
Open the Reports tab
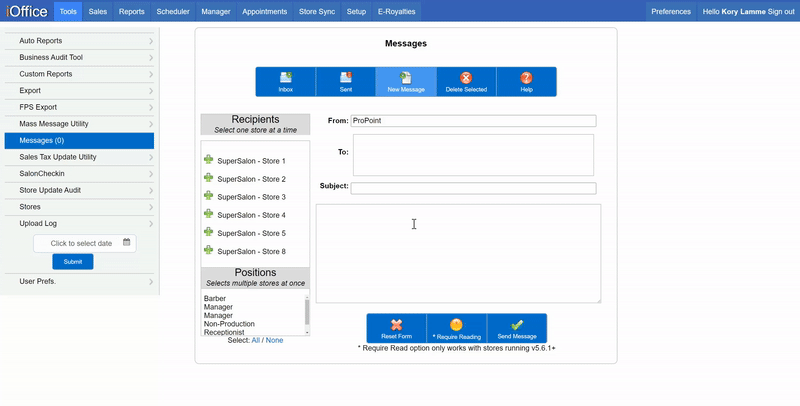[x=132, y=12]
